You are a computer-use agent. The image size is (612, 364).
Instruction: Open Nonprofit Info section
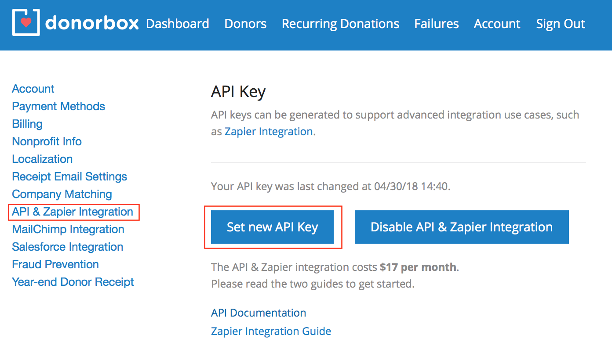pyautogui.click(x=47, y=141)
